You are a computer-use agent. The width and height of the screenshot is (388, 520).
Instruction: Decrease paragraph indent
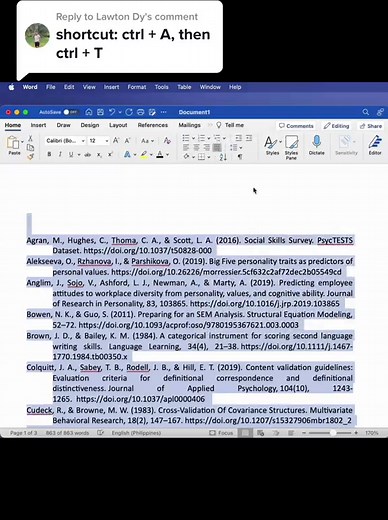coord(238,138)
